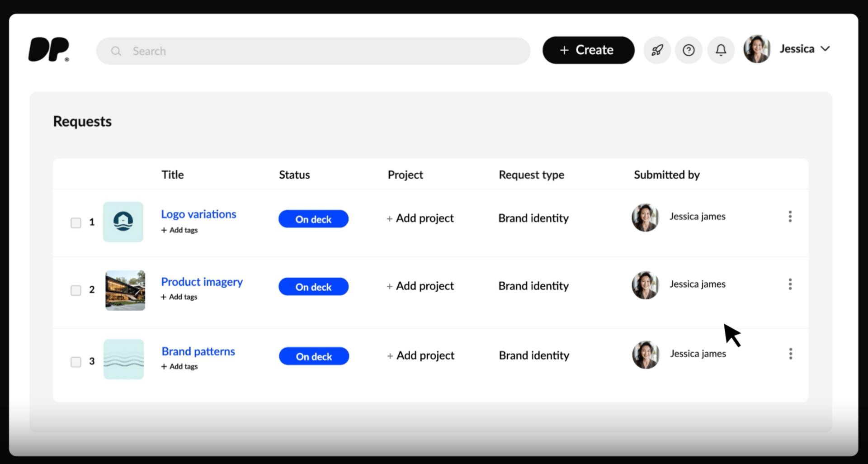Image resolution: width=868 pixels, height=464 pixels.
Task: Click the DP logo icon
Action: pyautogui.click(x=49, y=49)
